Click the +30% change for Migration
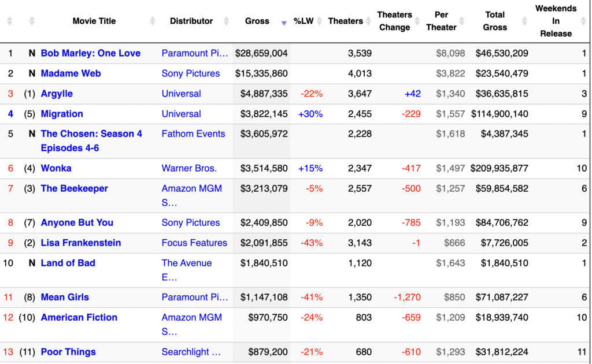 pos(310,114)
